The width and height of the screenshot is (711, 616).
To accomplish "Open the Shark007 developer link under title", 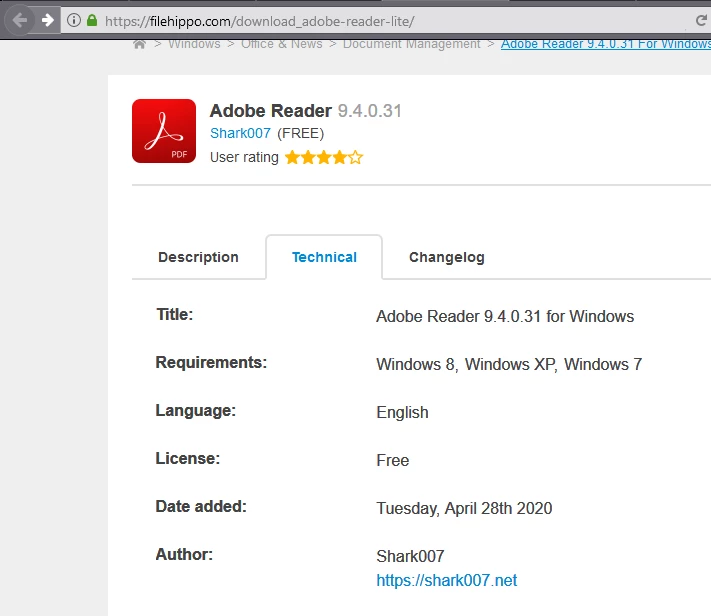I will pyautogui.click(x=240, y=133).
